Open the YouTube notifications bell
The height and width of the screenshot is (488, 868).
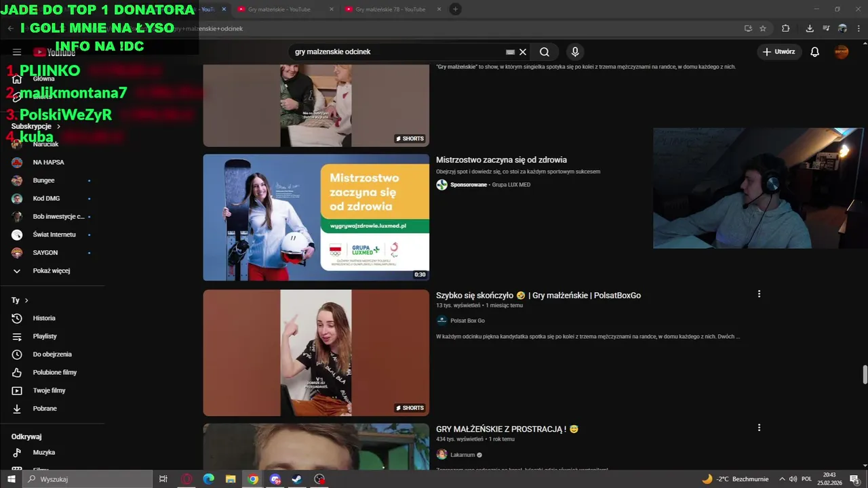pos(815,52)
